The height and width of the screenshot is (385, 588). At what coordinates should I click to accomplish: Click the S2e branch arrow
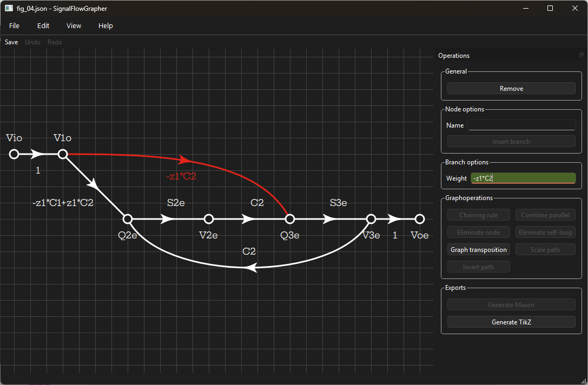[x=168, y=219]
